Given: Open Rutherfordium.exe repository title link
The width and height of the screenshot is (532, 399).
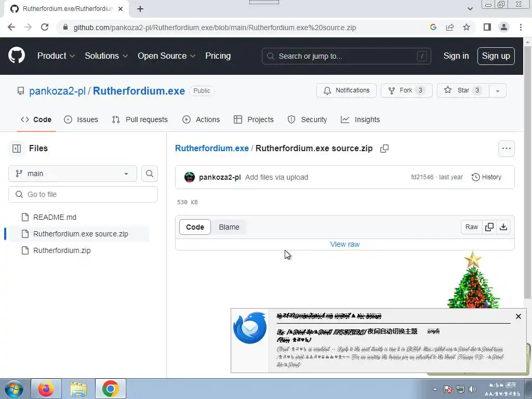Looking at the screenshot, I should (x=139, y=91).
